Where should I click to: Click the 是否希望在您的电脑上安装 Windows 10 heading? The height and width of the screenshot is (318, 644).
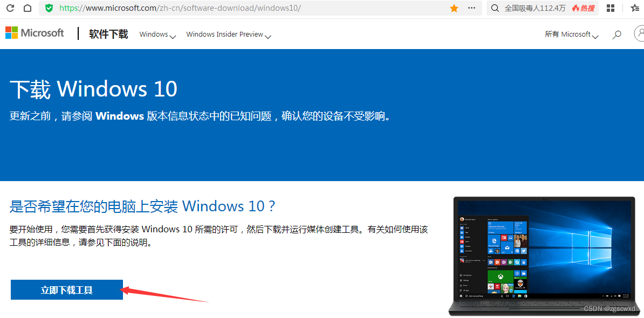point(142,206)
